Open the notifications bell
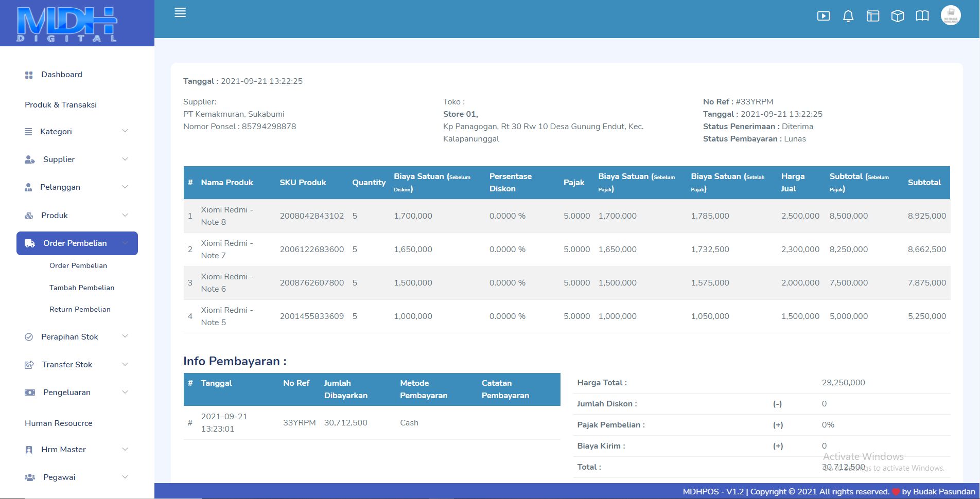Viewport: 980px width, 499px height. [848, 16]
